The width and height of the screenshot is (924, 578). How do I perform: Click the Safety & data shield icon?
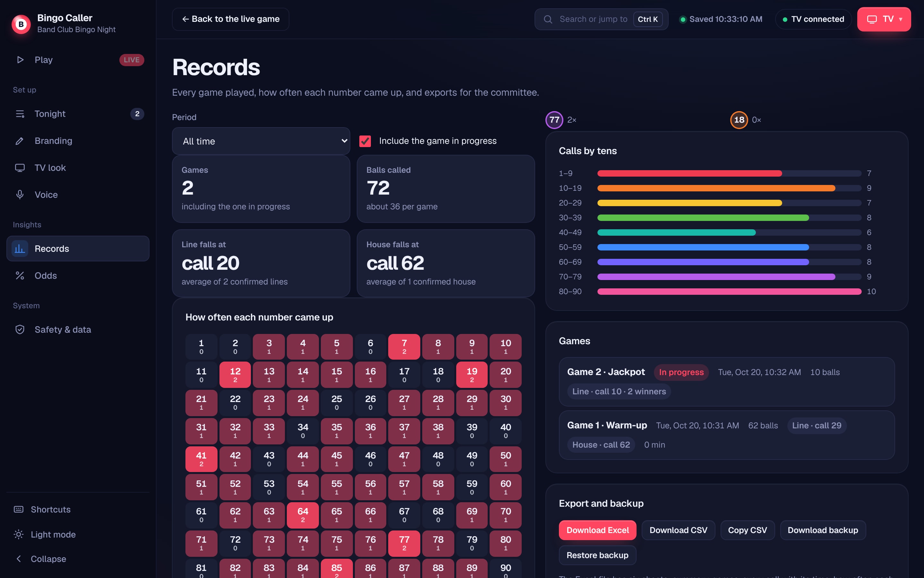[20, 329]
